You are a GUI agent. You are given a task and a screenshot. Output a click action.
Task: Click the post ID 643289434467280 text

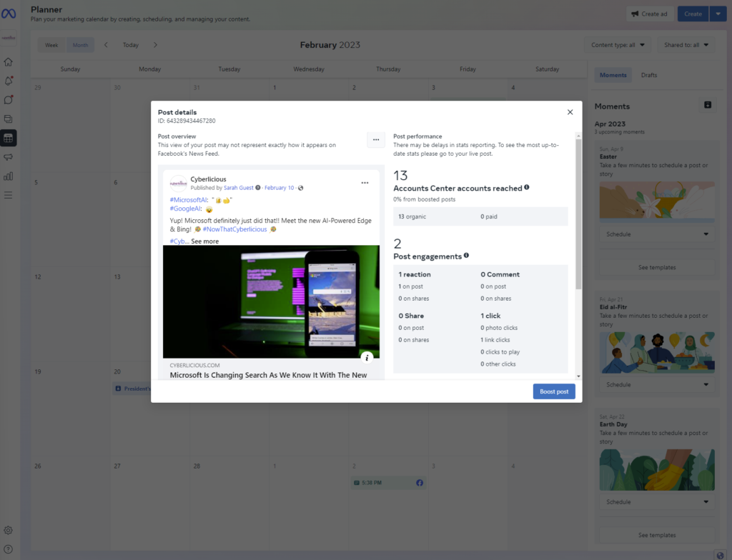[x=187, y=121]
